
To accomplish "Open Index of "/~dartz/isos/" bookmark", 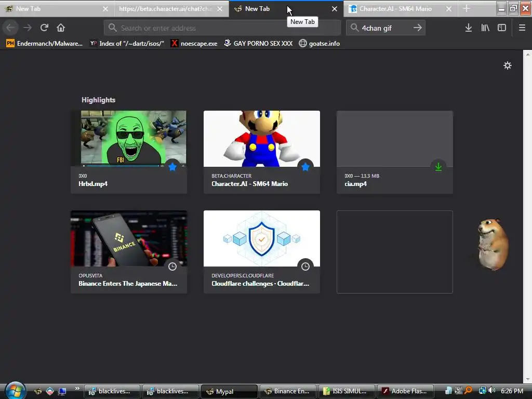I will (127, 44).
